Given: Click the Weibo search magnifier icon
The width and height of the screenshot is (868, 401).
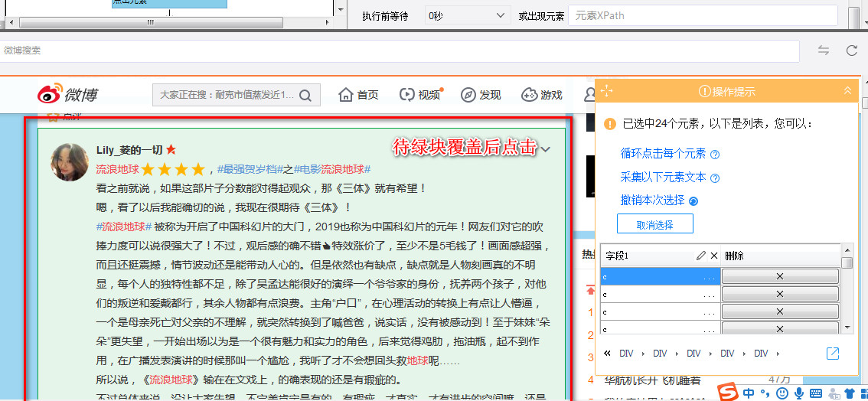Looking at the screenshot, I should click(305, 96).
